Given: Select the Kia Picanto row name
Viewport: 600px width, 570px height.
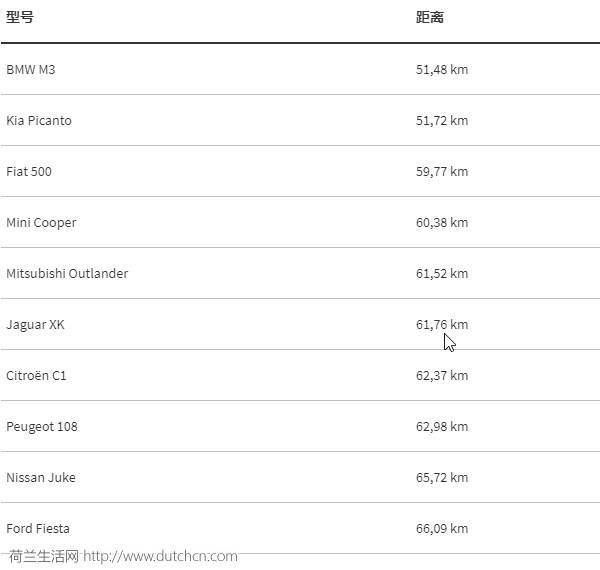Looking at the screenshot, I should coord(39,121).
